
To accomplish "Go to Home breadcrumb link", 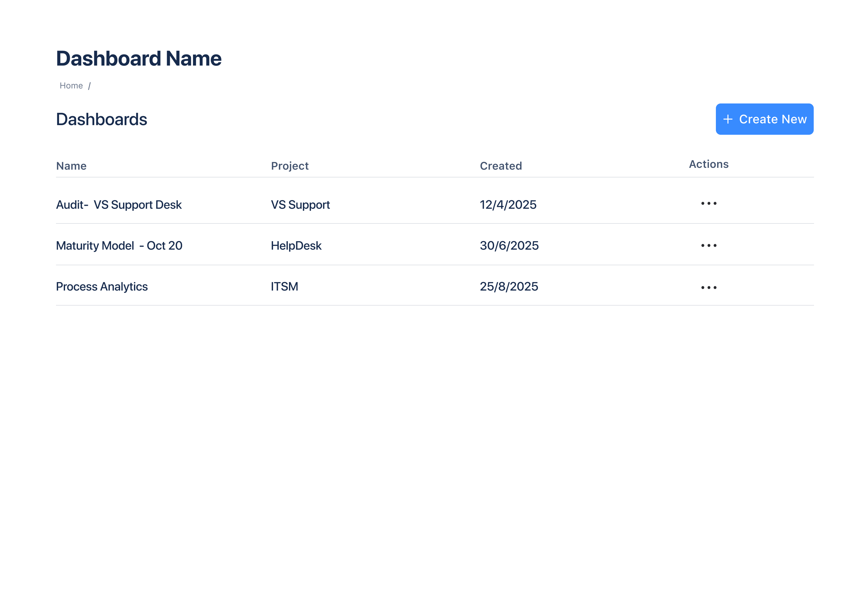I will pos(71,86).
